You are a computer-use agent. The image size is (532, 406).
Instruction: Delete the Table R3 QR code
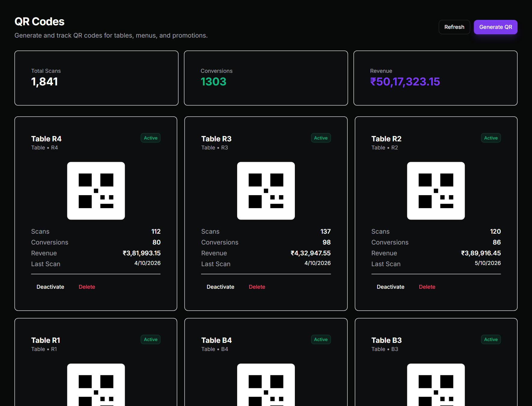[257, 287]
